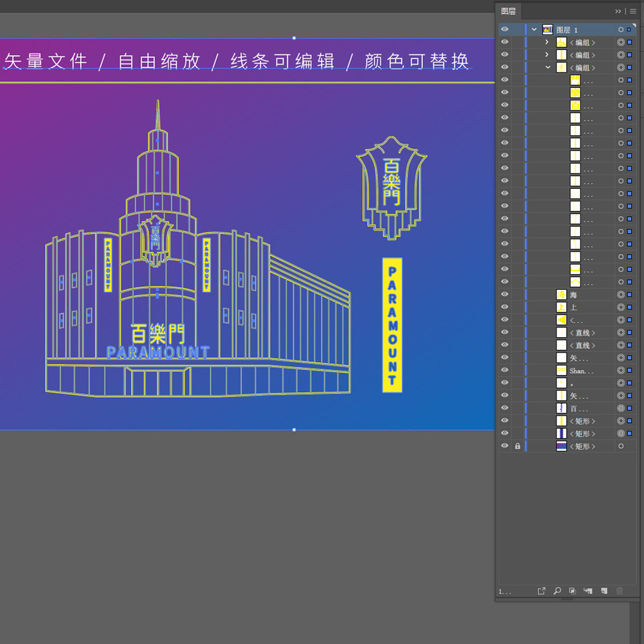Click the target circle of the 海 row
The height and width of the screenshot is (644, 644).
pos(620,295)
